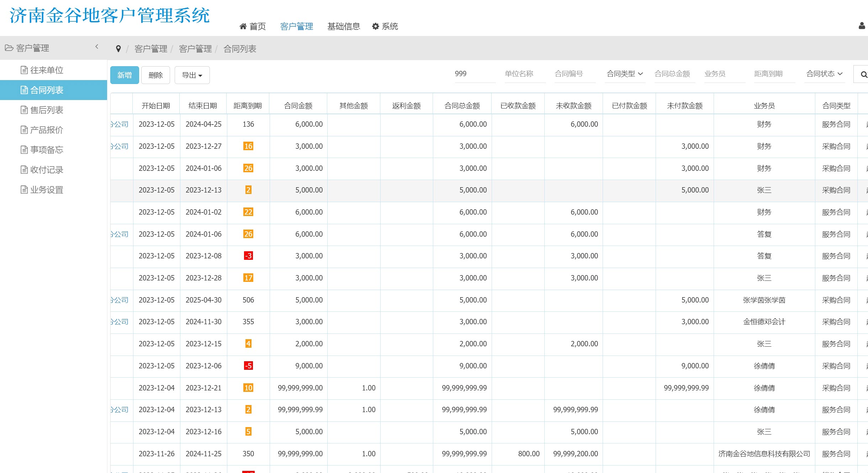Click the folder icon beside 客户管理 sidebar header
This screenshot has height=473, width=868.
(x=9, y=48)
